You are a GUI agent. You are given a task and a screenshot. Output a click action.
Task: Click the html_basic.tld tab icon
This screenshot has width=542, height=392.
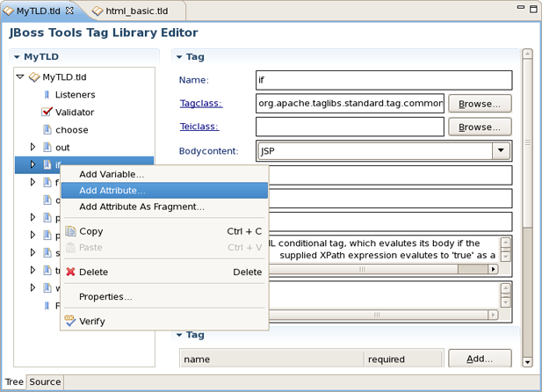point(98,11)
